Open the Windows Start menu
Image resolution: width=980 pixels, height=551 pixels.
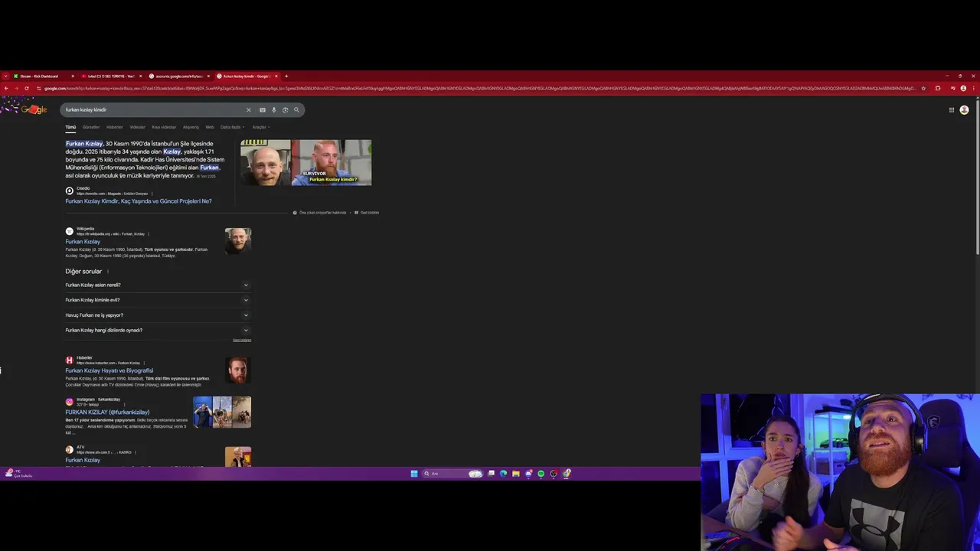(x=414, y=474)
